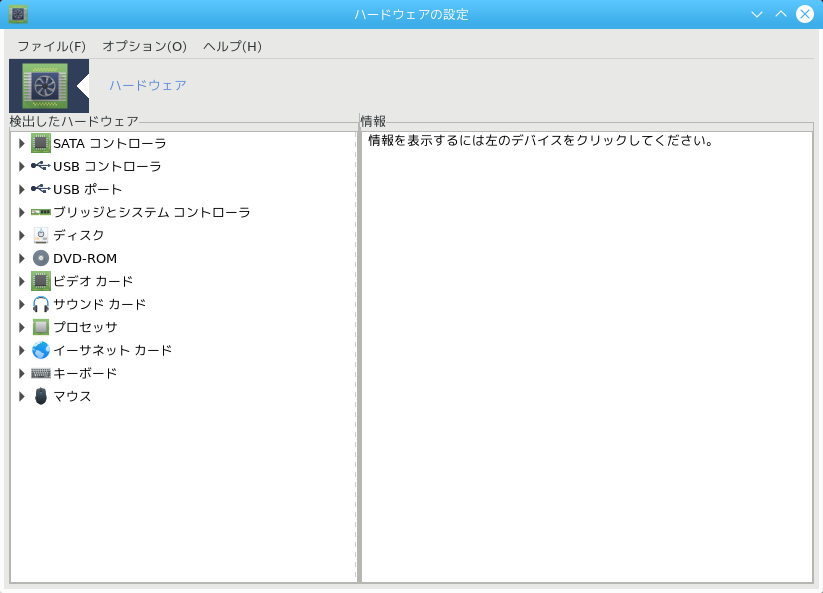This screenshot has width=823, height=593.
Task: Close the ハードウェアの設定 window
Action: 805,14
